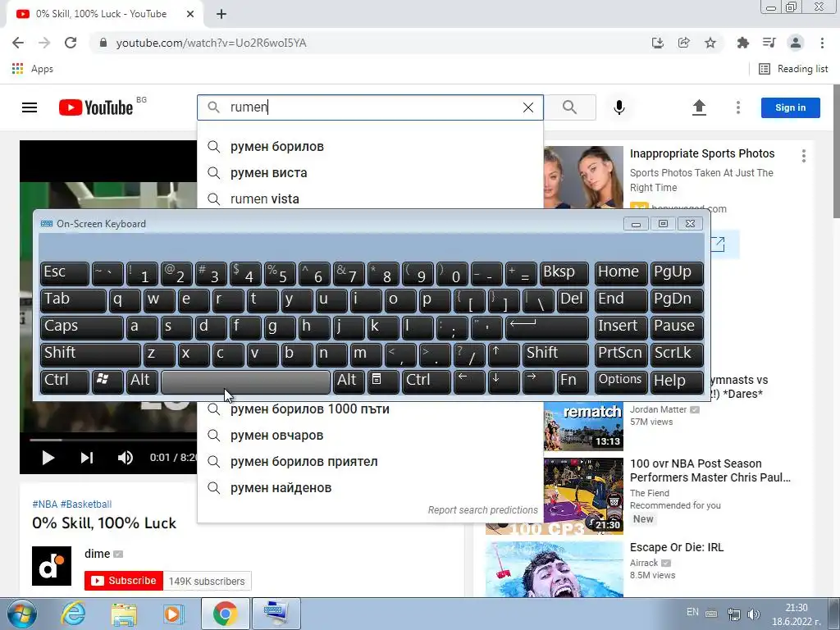Select suggestion румен борилов 1000 пъти
Image resolution: width=840 pixels, height=630 pixels.
(x=370, y=409)
